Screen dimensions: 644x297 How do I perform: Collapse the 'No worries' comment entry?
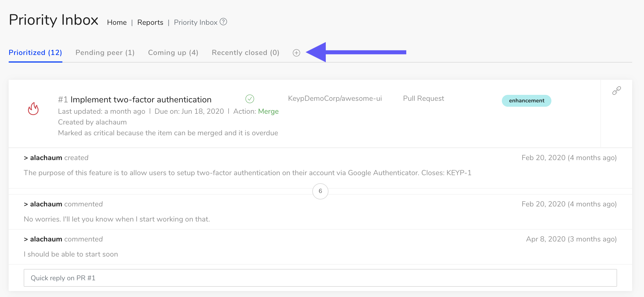coord(26,204)
